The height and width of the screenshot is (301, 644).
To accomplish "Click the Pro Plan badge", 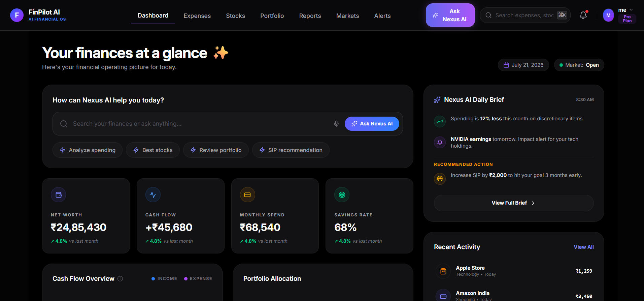I will point(627,19).
